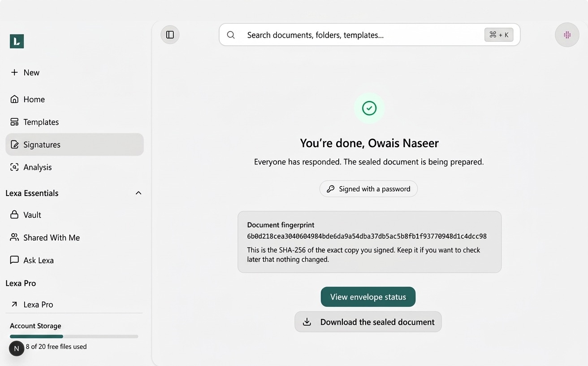Click the Document fingerprint label

(x=281, y=225)
